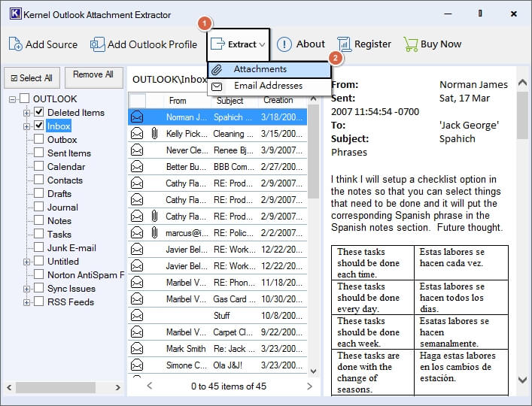This screenshot has height=406, width=532.
Task: Click envelope icon of Never Cle... email
Action: pyautogui.click(x=137, y=150)
